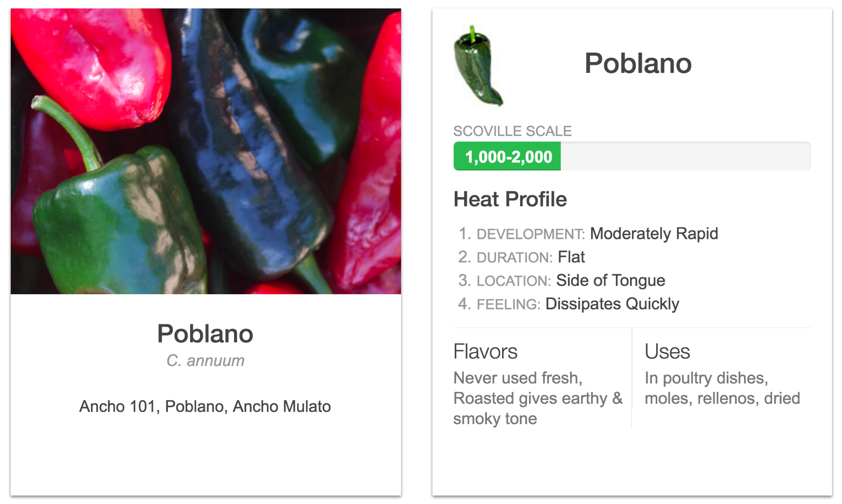The height and width of the screenshot is (504, 842).
Task: Click the Poblano heading beside the pepper icon
Action: coord(638,63)
